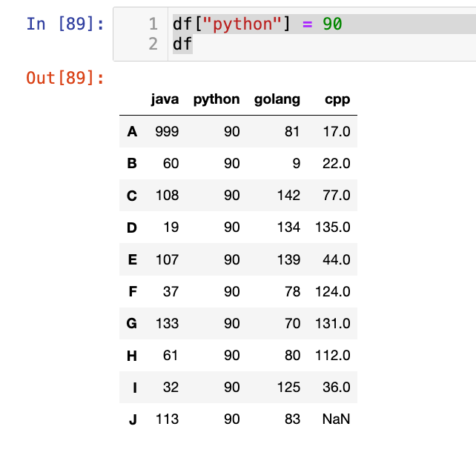Click golang value 142 in row C
476x455 pixels.
288,196
